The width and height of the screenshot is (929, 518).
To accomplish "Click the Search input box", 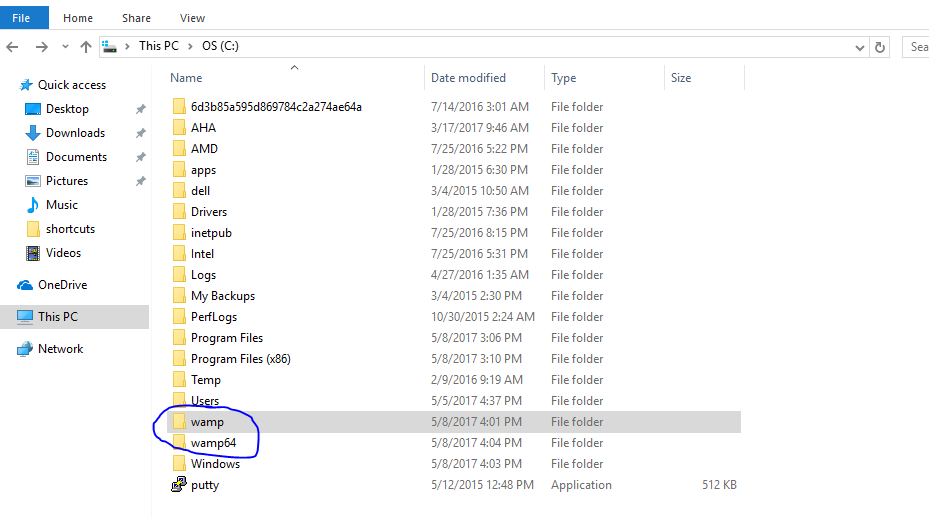I will click(916, 47).
